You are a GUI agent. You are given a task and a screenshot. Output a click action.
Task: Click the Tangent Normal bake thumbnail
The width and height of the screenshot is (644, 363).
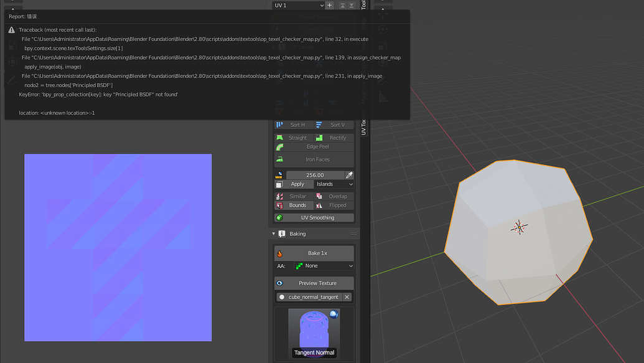coord(314,332)
